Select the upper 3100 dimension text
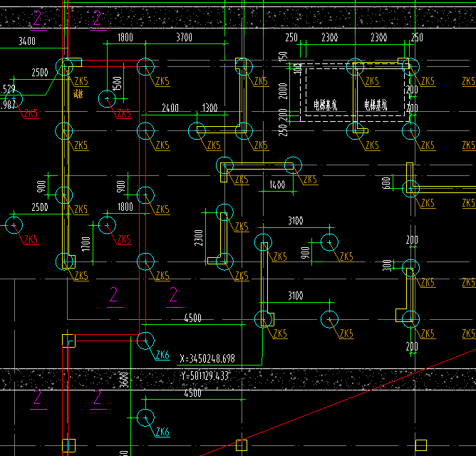The width and height of the screenshot is (476, 456). [296, 221]
